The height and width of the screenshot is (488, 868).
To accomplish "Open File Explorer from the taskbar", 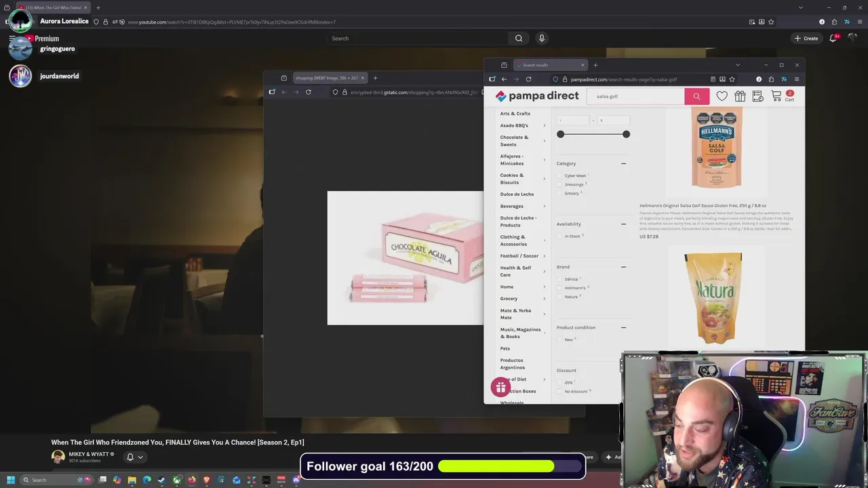I will [132, 480].
